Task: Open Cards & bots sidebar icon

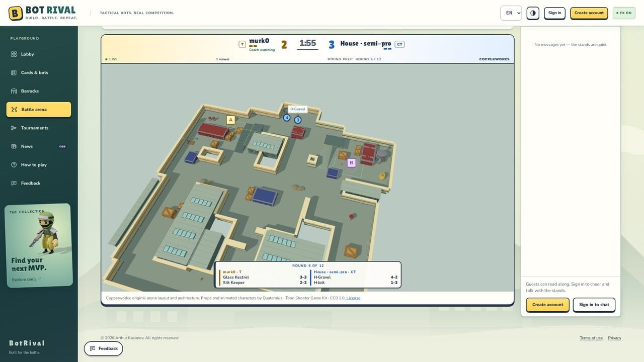Action: pos(14,72)
